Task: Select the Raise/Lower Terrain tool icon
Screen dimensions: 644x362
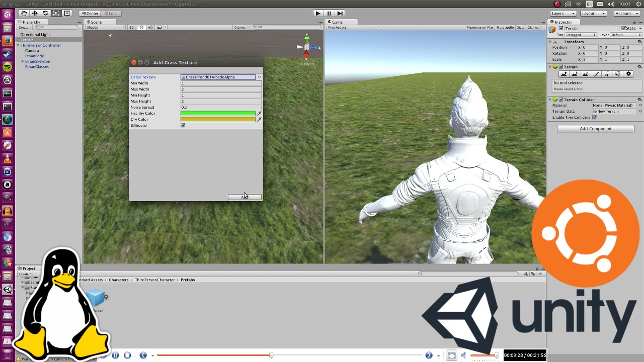Action: [x=564, y=74]
